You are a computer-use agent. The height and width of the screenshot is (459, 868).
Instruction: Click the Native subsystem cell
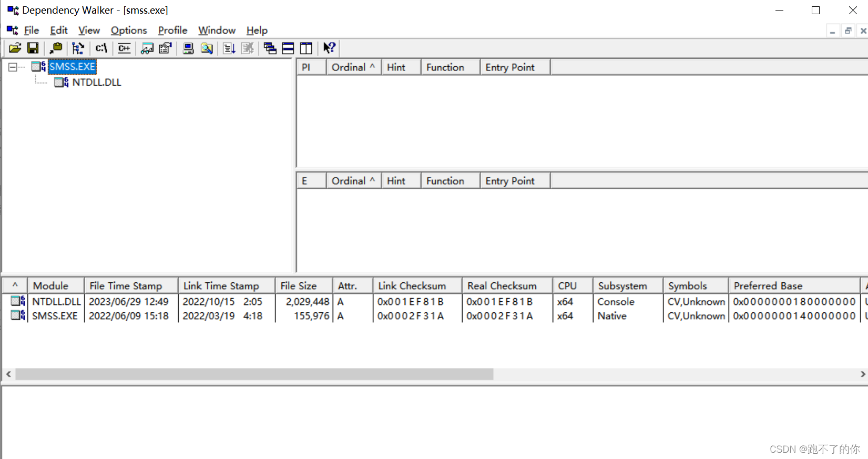pyautogui.click(x=612, y=315)
